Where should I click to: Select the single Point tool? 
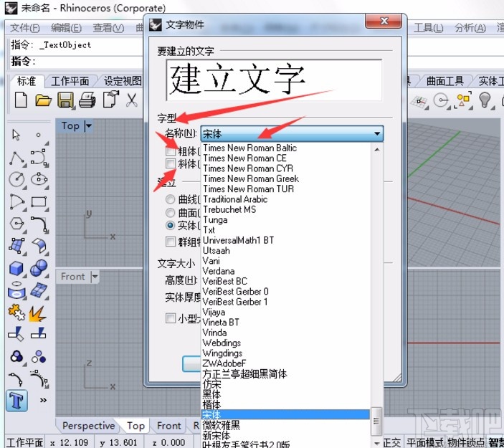tap(38, 135)
